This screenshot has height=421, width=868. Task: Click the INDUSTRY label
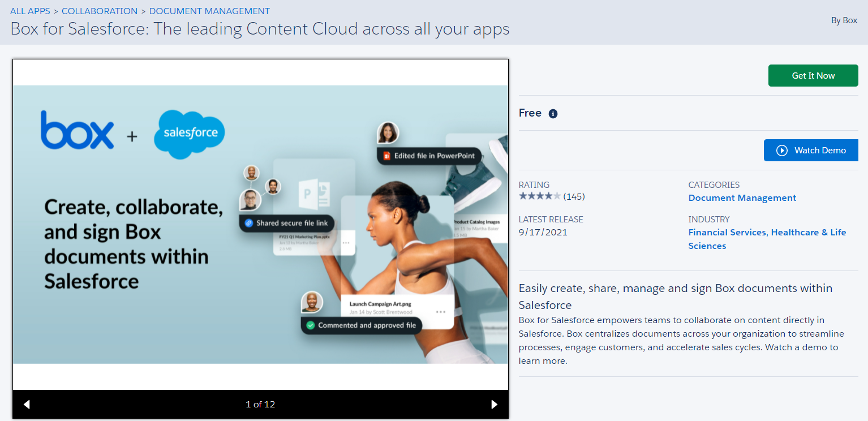coord(709,220)
